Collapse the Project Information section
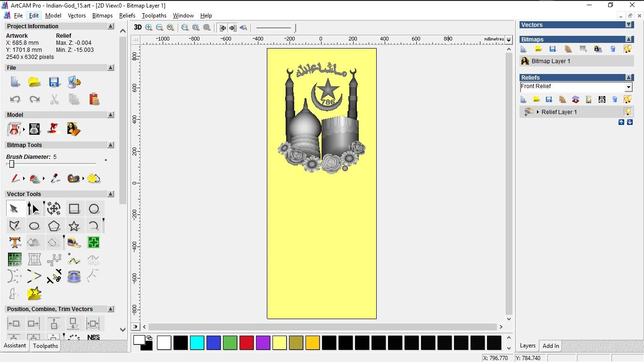 coord(111,26)
